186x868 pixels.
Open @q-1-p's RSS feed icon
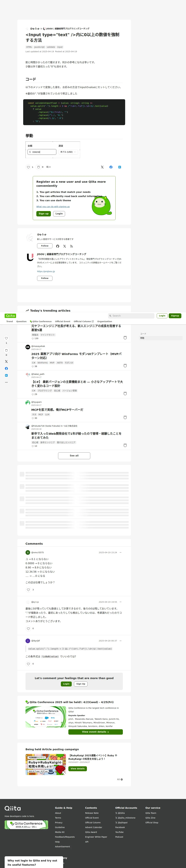click(x=71, y=246)
